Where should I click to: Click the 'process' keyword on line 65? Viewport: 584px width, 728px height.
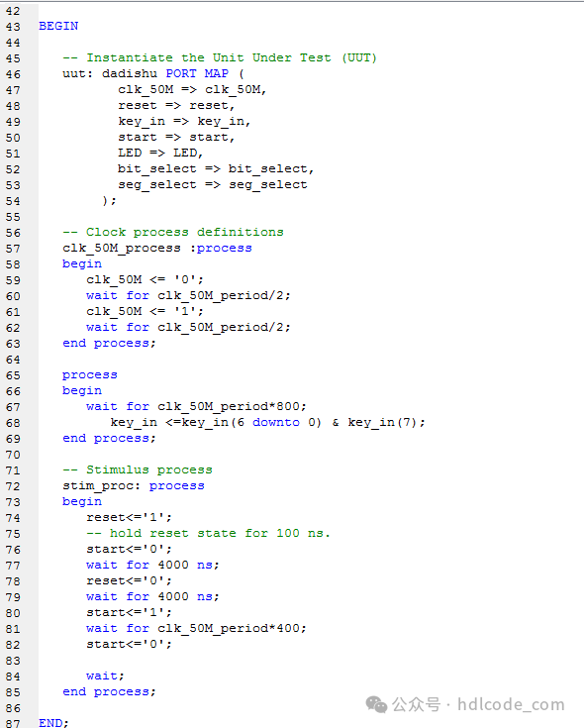90,374
